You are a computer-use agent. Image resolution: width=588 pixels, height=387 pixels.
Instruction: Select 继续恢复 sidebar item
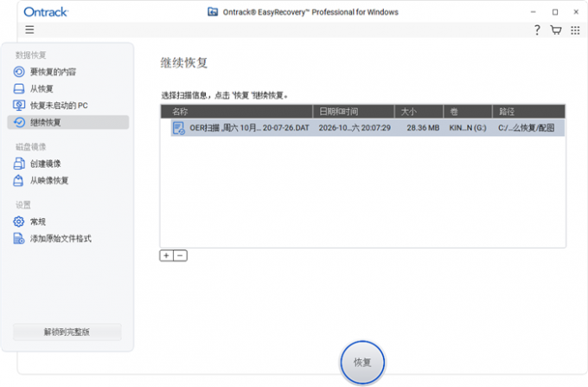(68, 122)
